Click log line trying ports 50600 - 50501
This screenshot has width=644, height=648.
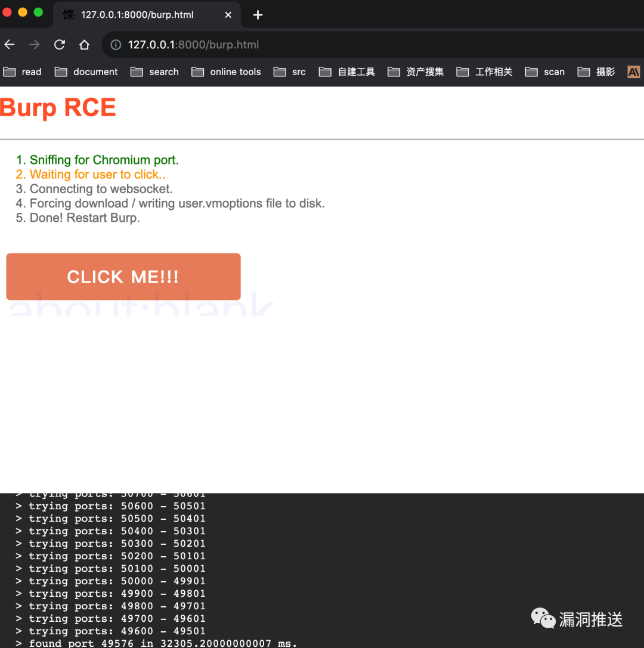110,506
